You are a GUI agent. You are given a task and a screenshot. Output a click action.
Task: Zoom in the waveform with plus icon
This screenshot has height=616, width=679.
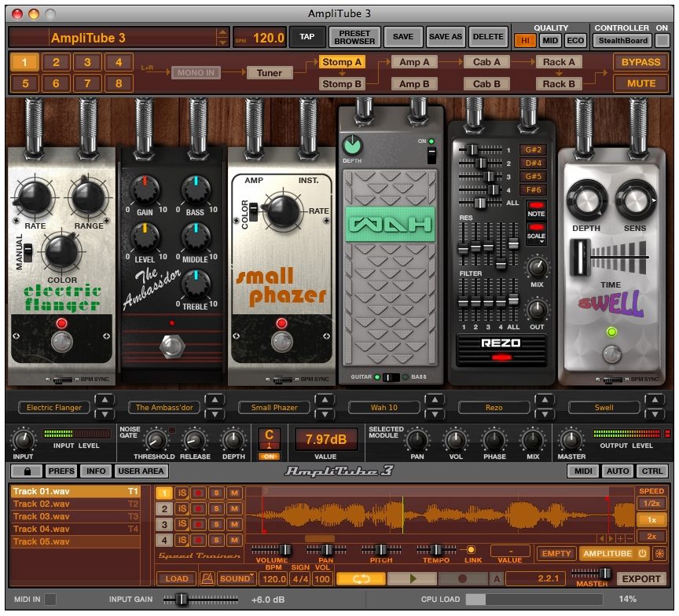(621, 538)
